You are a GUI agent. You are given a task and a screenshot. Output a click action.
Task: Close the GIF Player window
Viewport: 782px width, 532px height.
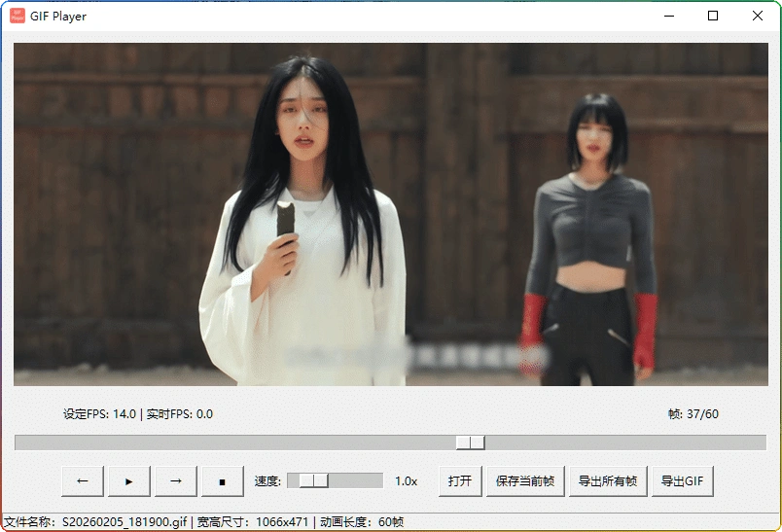coord(758,16)
